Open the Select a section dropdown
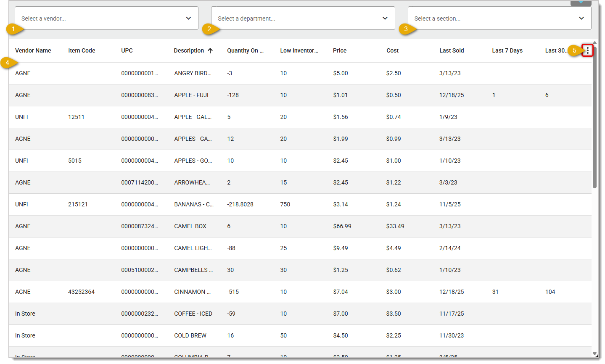This screenshot has width=605, height=364. 499,18
